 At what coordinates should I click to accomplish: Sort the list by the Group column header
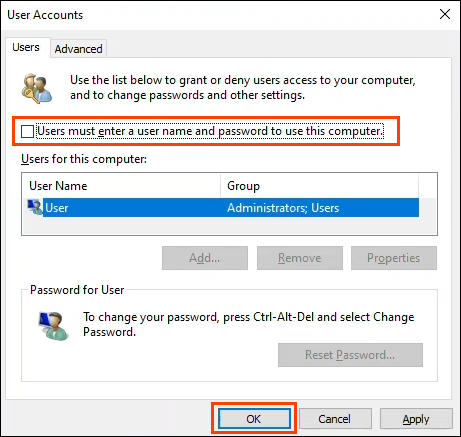point(319,186)
